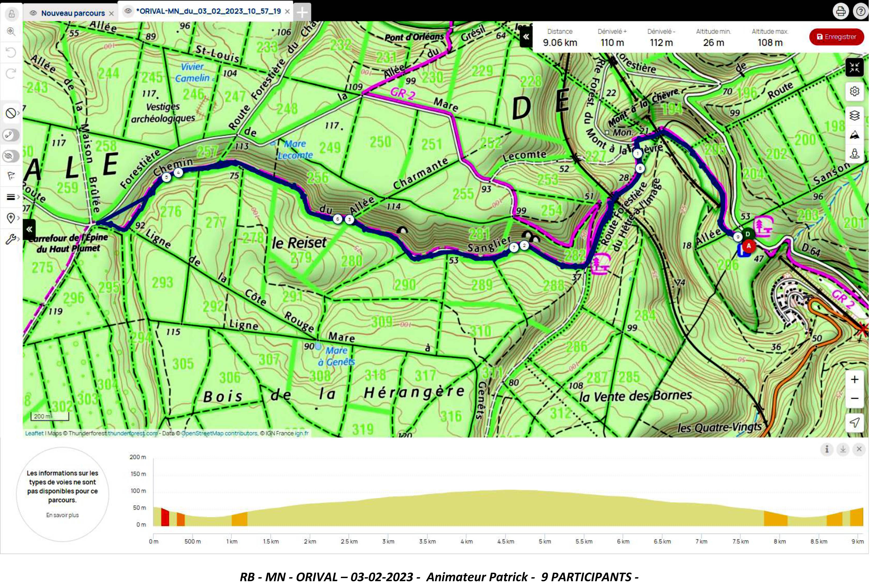Image resolution: width=888 pixels, height=588 pixels.
Task: Zoom in on the map
Action: 855,380
